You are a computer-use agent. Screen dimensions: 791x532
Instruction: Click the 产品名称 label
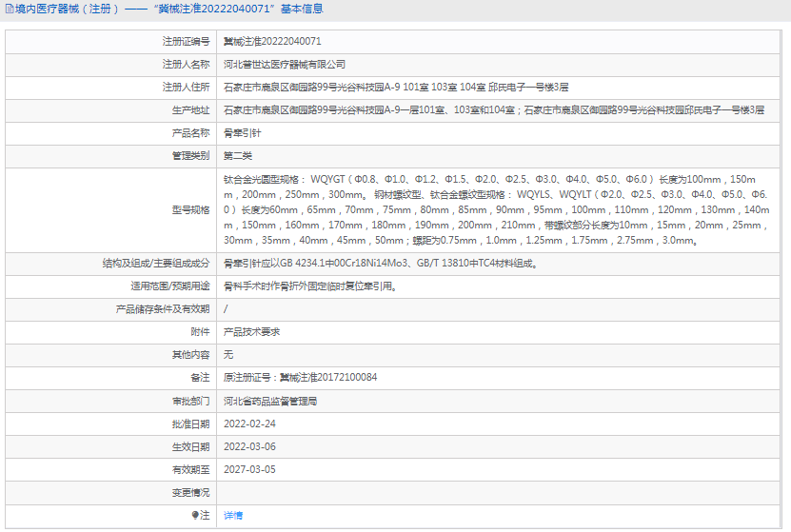point(190,133)
